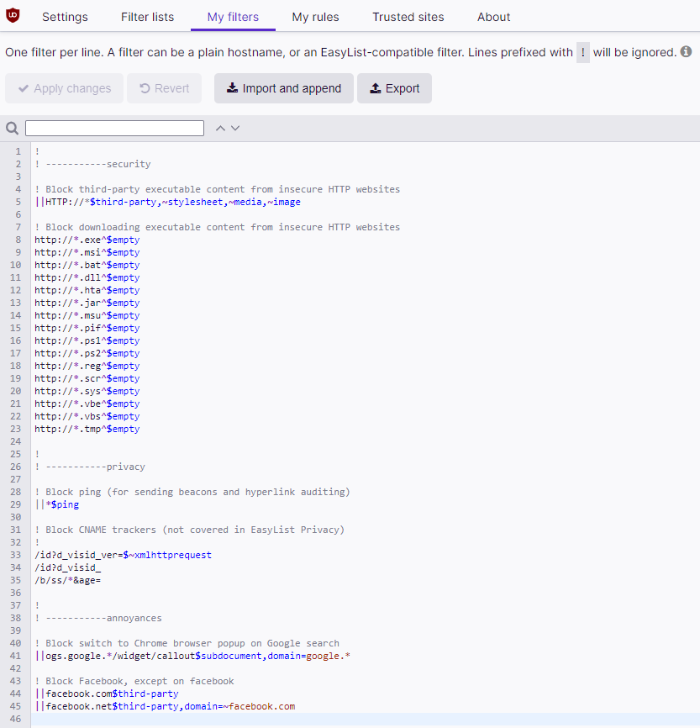
Task: Click the Apply changes button
Action: [x=65, y=88]
